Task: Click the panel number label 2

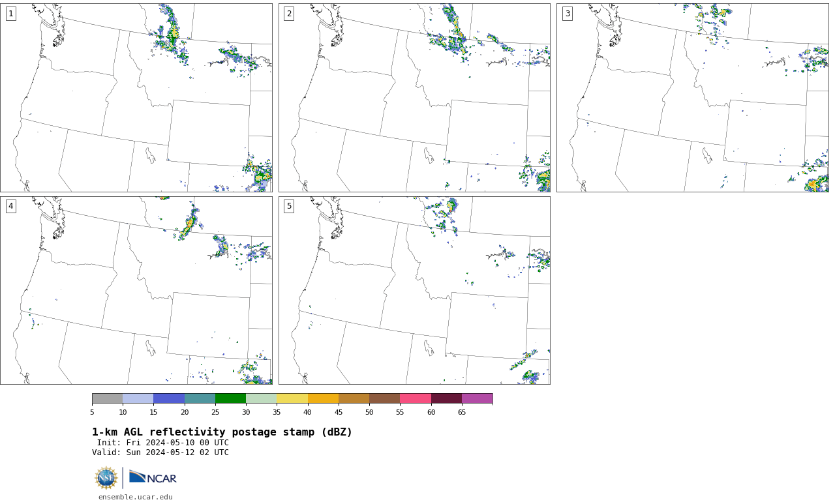Action: click(289, 14)
